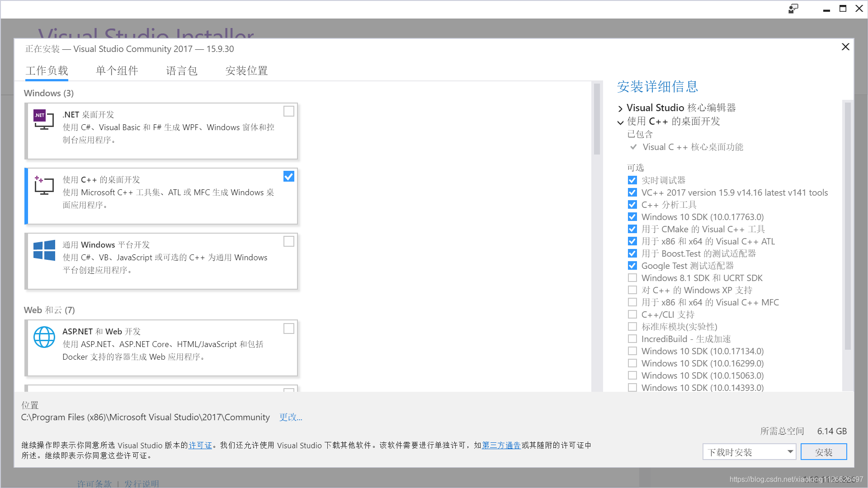
Task: Switch to the 安装位置 tab
Action: click(247, 71)
